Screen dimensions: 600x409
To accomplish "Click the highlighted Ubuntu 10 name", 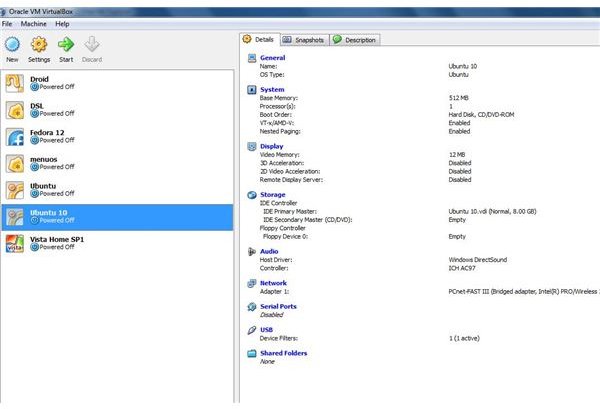I will click(x=49, y=213).
